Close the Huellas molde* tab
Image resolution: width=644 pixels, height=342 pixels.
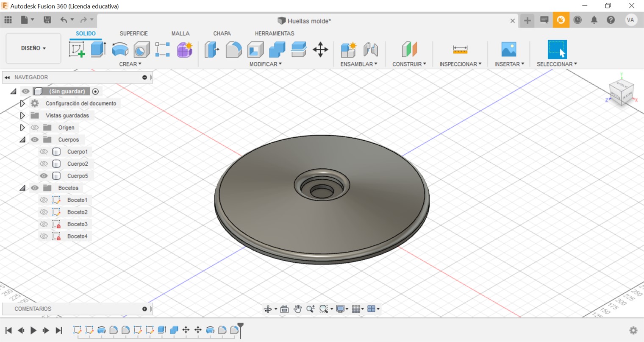click(x=512, y=21)
